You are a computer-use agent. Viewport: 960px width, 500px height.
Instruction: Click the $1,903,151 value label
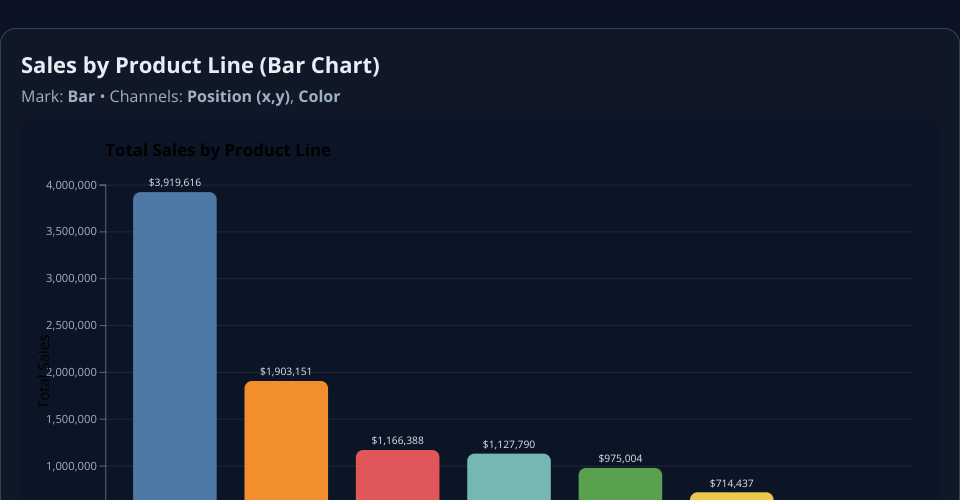[286, 371]
